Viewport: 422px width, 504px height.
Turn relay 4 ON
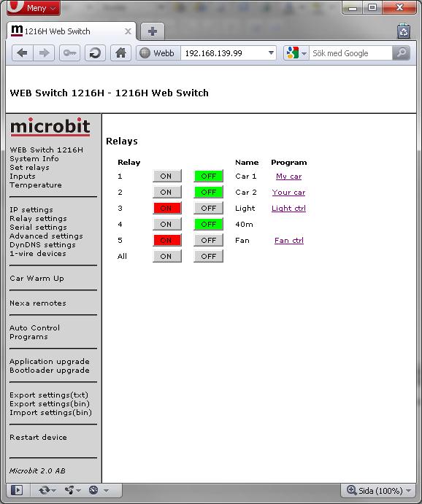click(166, 225)
